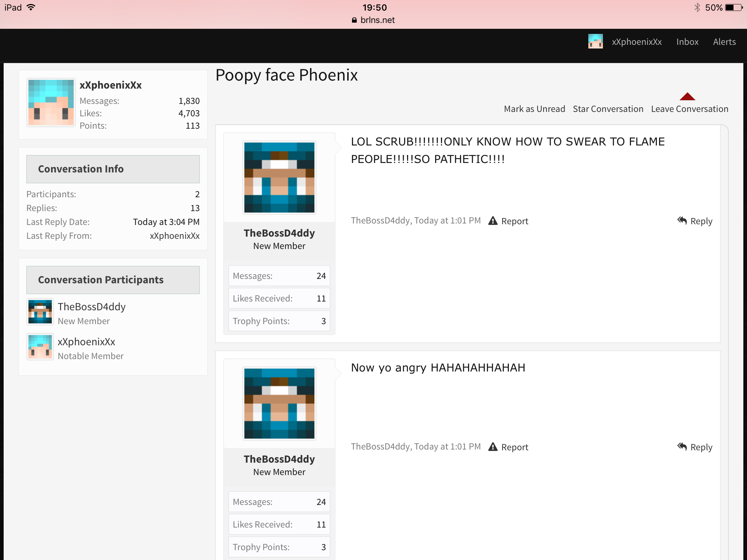Click Likes Received 11 on second post
The height and width of the screenshot is (560, 747).
(279, 525)
